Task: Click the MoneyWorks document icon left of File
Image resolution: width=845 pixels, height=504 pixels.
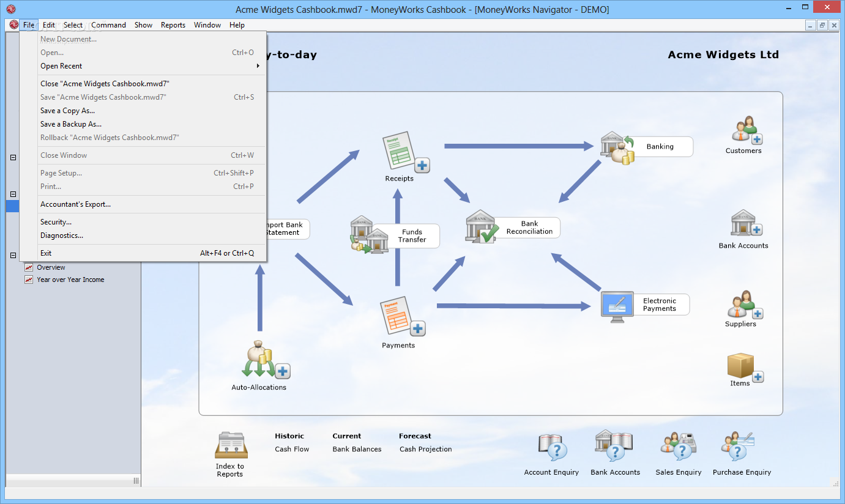Action: (13, 25)
